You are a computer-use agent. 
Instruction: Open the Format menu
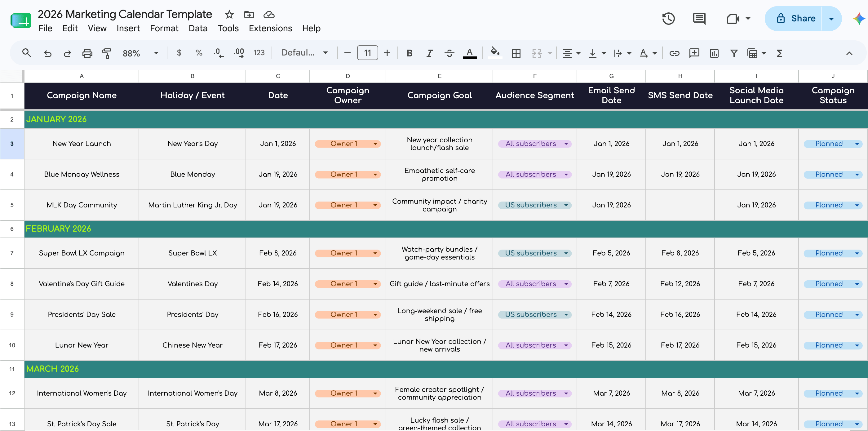164,28
